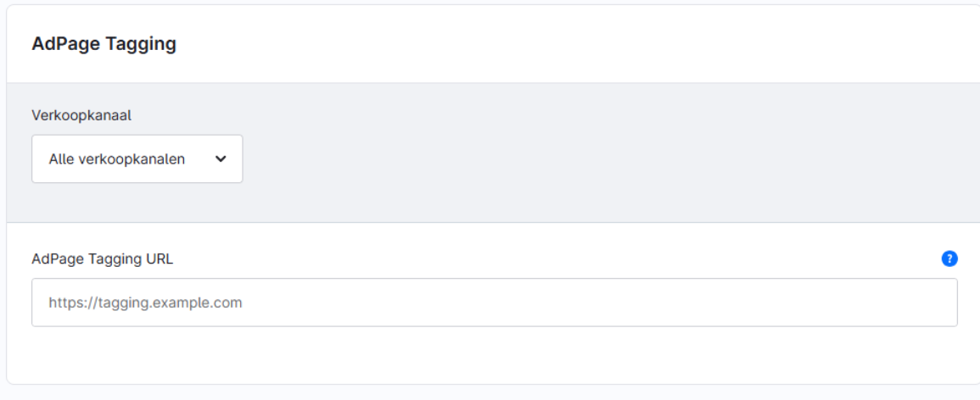Focus the AdPage Tagging URL input field

494,303
